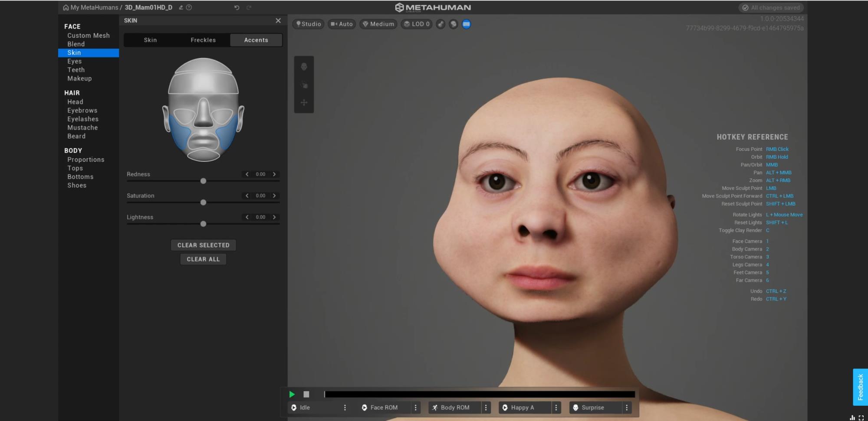This screenshot has width=868, height=421.
Task: Adjust the Lightness slider handle
Action: pyautogui.click(x=203, y=224)
